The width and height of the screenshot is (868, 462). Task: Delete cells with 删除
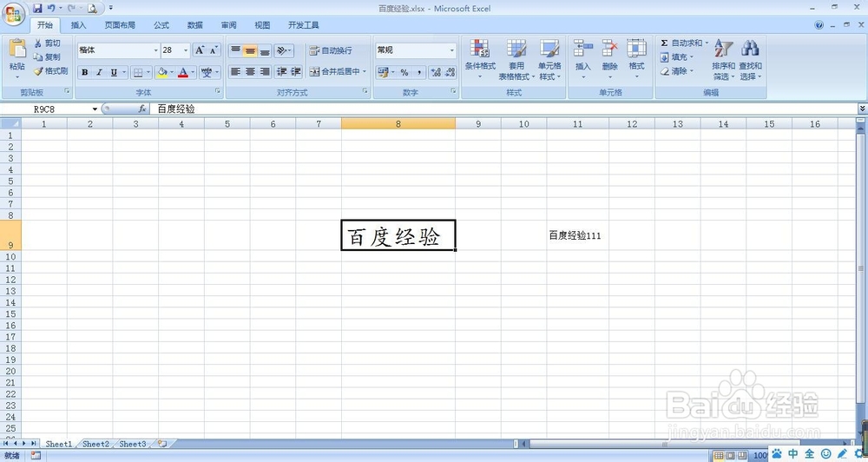pyautogui.click(x=609, y=57)
